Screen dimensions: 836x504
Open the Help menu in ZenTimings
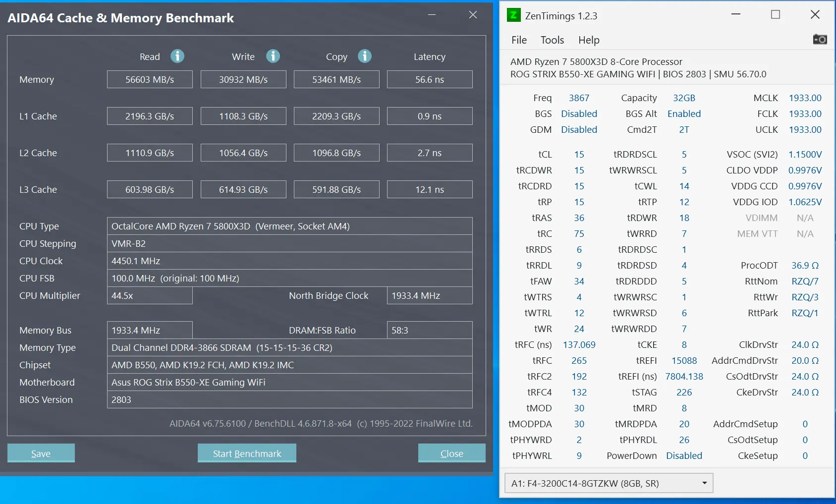[x=589, y=40]
